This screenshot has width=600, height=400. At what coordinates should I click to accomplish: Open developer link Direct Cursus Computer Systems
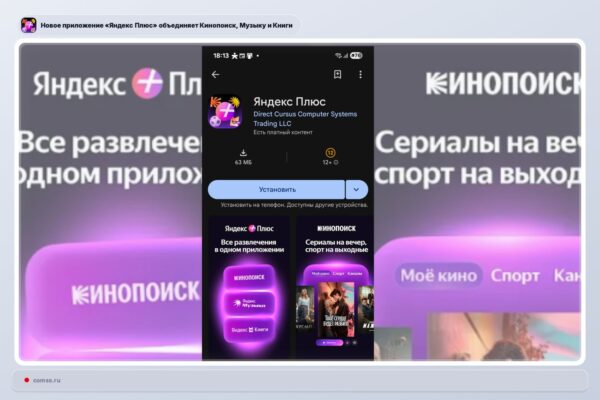point(305,119)
